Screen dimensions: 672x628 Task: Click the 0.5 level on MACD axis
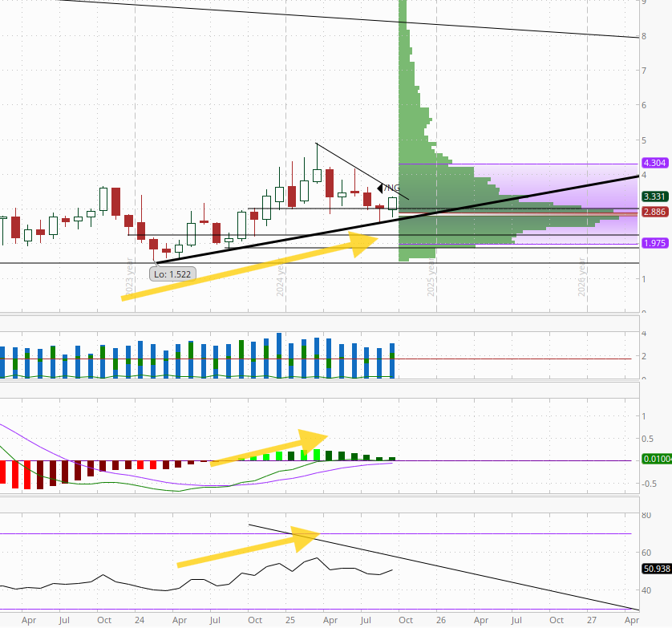(648, 439)
